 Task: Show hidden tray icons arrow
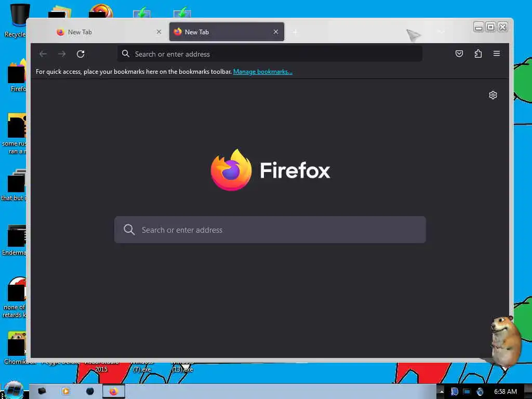pos(442,392)
